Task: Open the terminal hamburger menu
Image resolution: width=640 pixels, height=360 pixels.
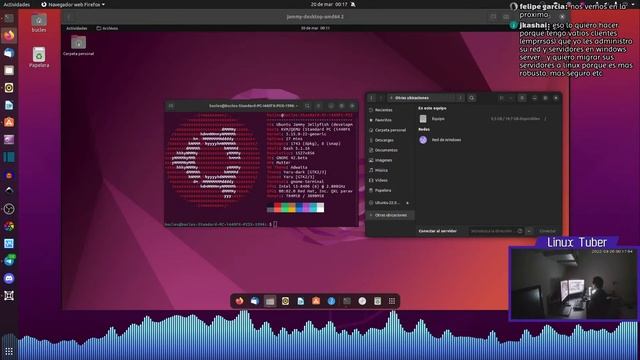Action: (319, 106)
